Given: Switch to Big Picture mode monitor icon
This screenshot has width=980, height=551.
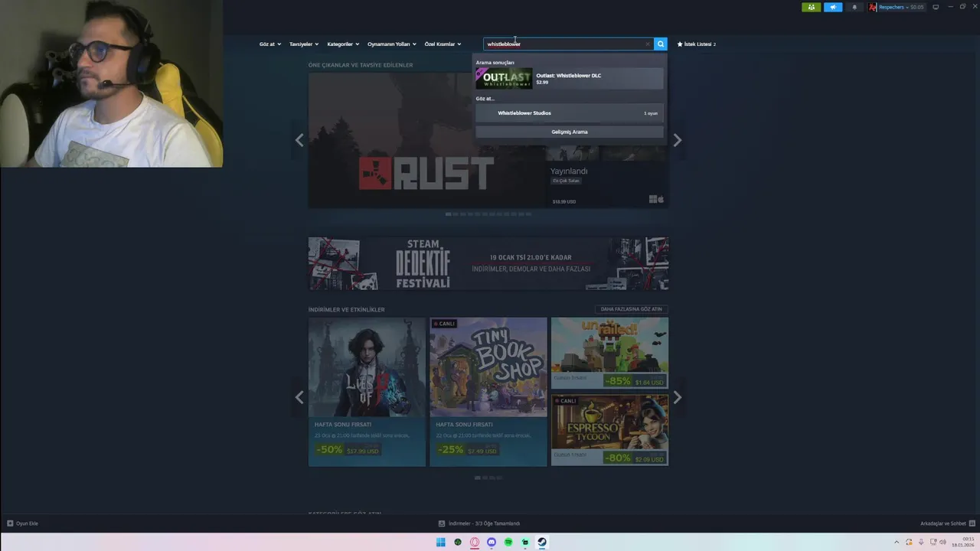Looking at the screenshot, I should tap(936, 7).
